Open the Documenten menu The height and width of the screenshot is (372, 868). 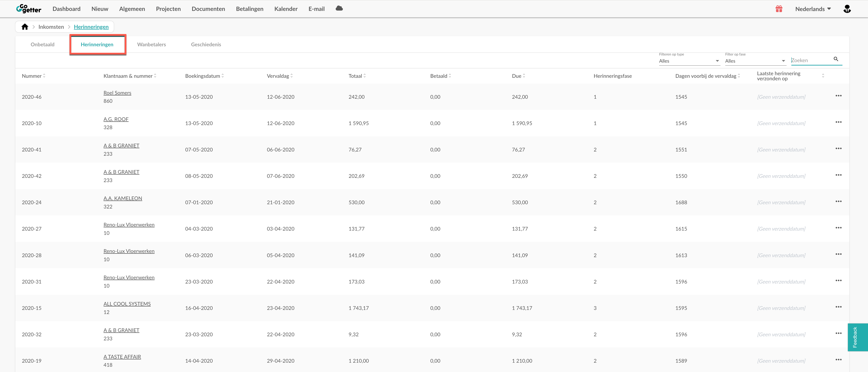(208, 9)
